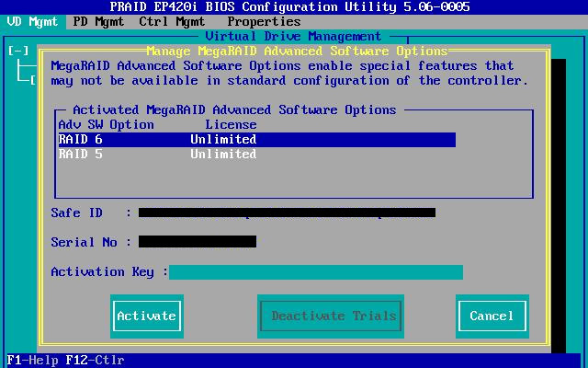Select the RAID 6 option row
The height and width of the screenshot is (368, 588).
point(257,139)
